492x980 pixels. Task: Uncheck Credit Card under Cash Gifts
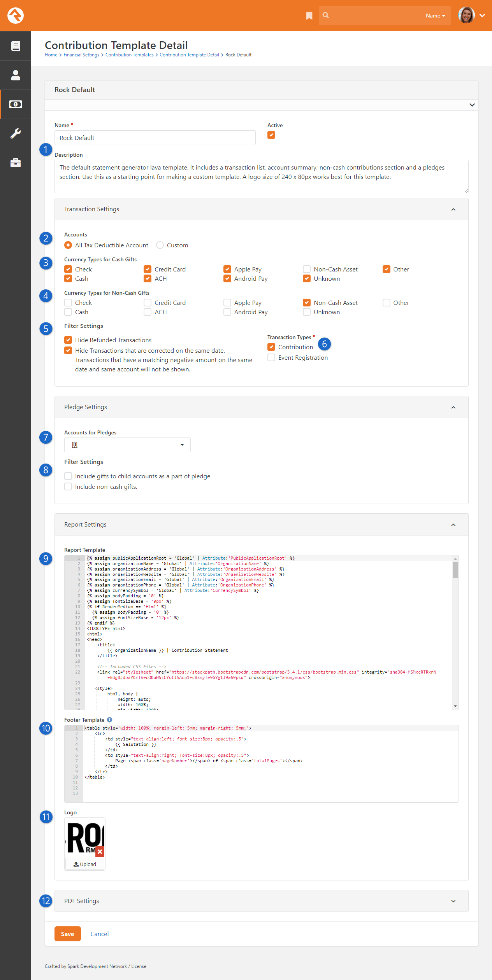148,269
